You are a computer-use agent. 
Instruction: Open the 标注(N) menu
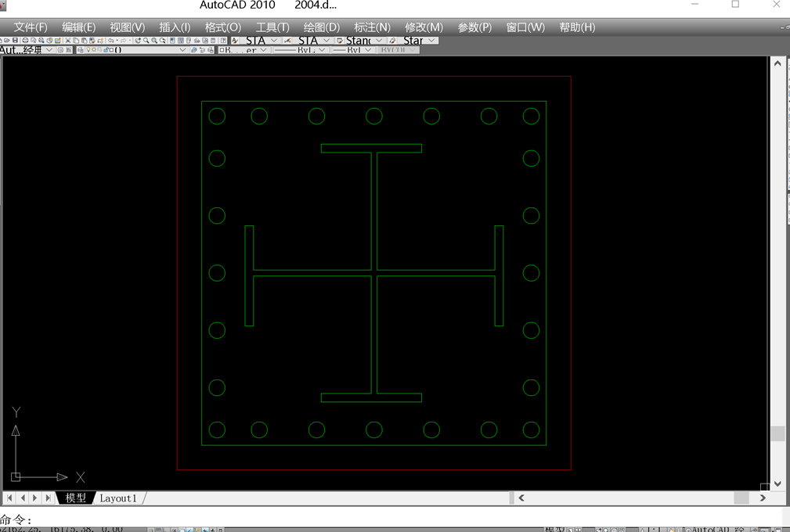pos(373,27)
